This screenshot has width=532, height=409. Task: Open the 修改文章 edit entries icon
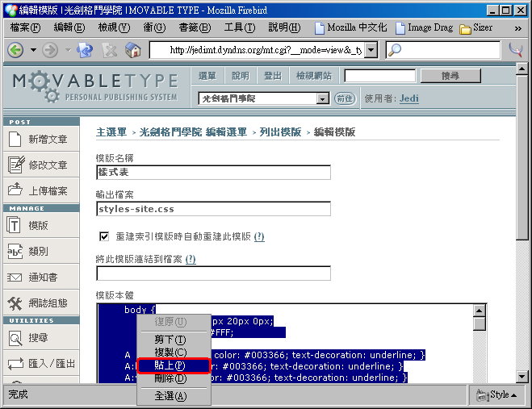(x=16, y=165)
